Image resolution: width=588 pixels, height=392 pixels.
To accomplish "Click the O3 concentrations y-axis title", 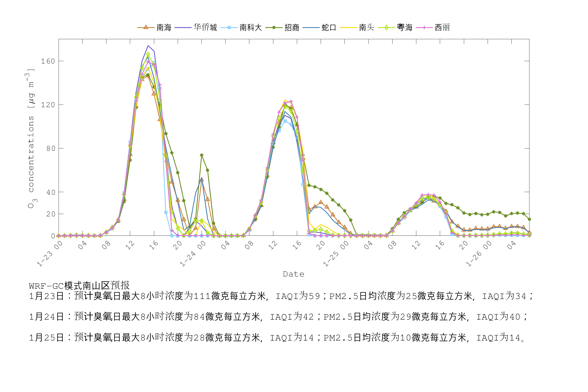I will tap(31, 139).
